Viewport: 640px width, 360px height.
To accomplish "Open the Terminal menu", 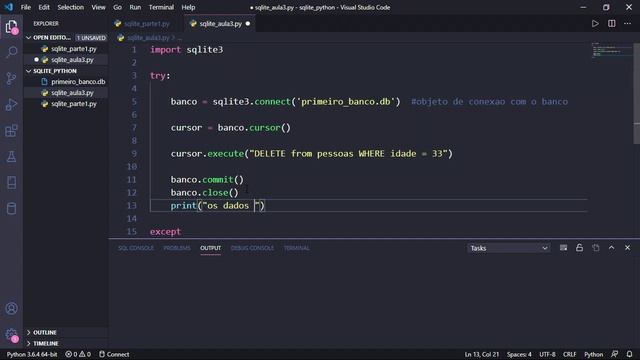I will (161, 7).
